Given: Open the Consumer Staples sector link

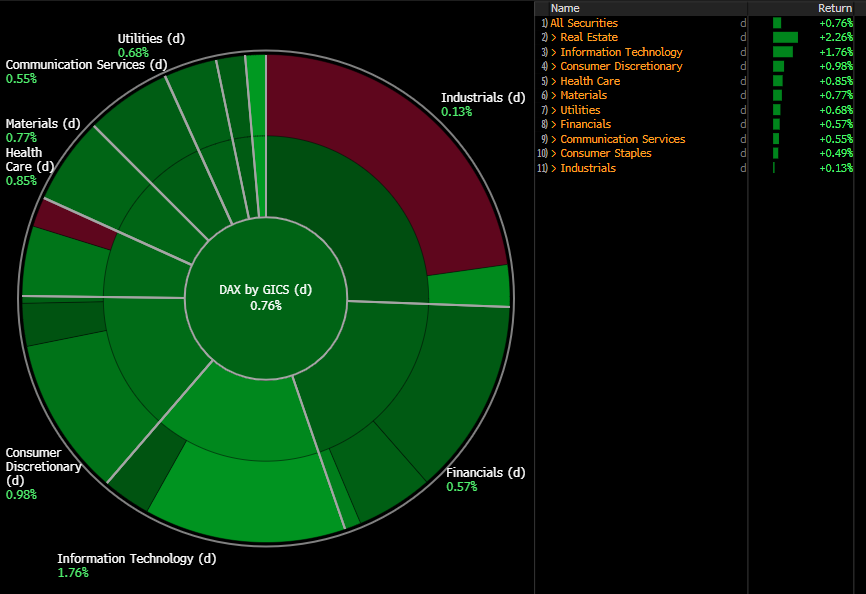Looking at the screenshot, I should [606, 153].
